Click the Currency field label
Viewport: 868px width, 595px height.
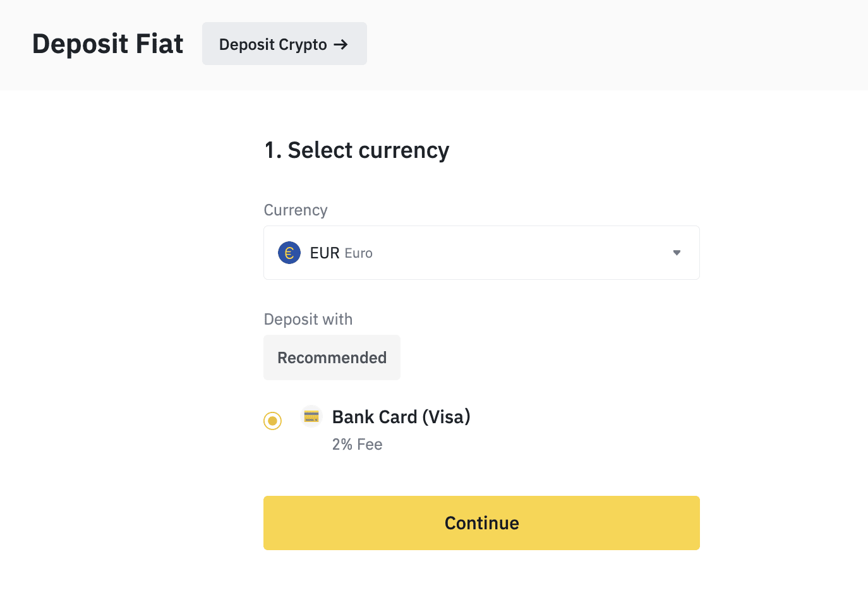point(296,210)
